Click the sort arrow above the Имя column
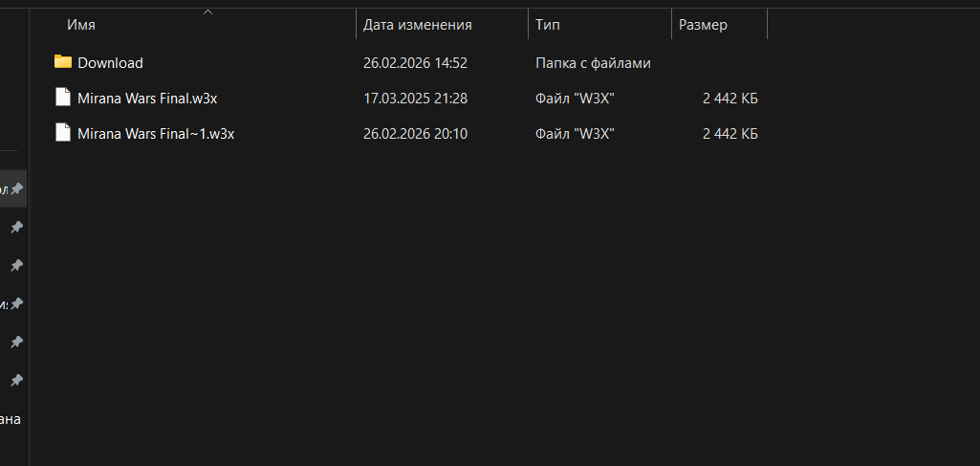This screenshot has height=466, width=980. (x=208, y=12)
